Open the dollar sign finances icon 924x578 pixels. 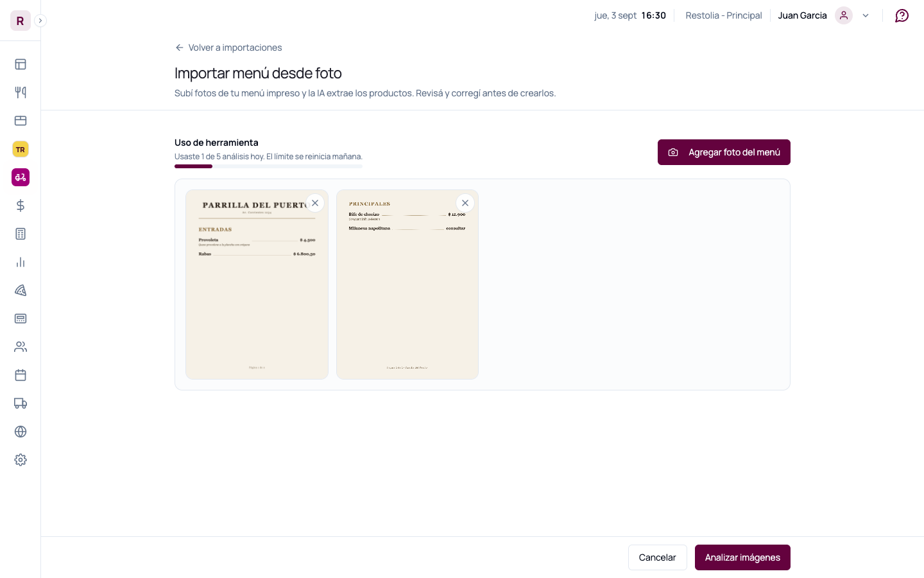coord(21,206)
